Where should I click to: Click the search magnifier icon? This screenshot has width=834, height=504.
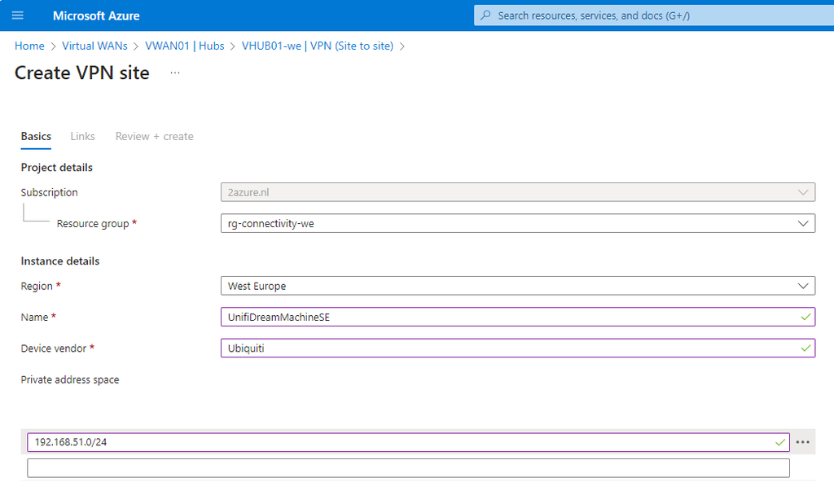[x=485, y=15]
